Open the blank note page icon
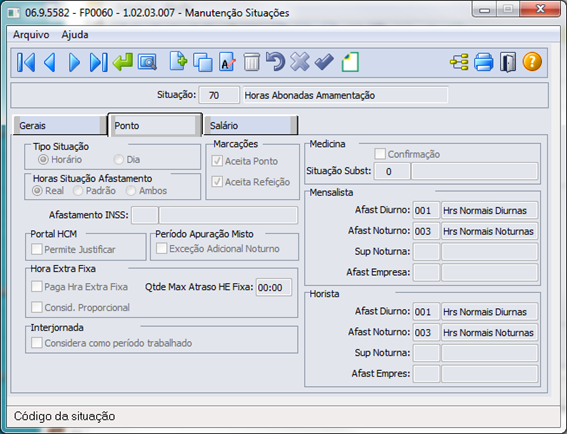The width and height of the screenshot is (567, 434). 350,62
